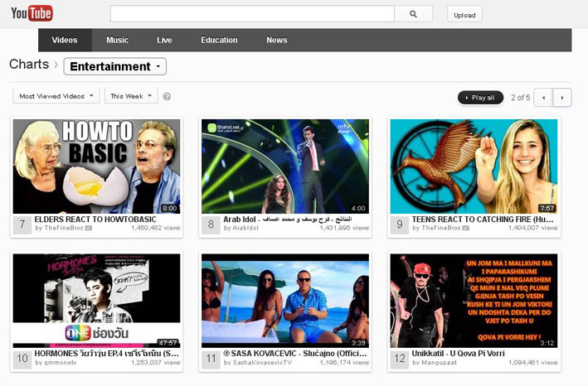The image size is (588, 386).
Task: Click the search input field
Action: click(252, 14)
